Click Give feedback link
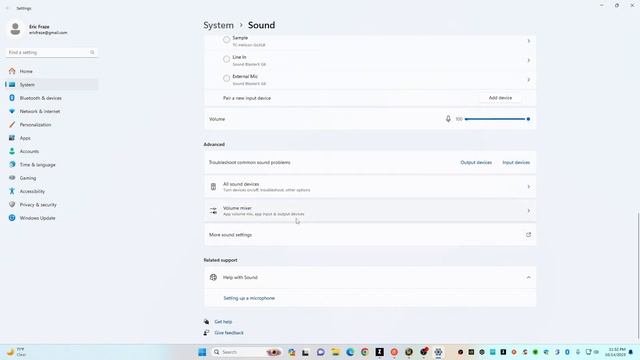The height and width of the screenshot is (360, 640). pyautogui.click(x=229, y=333)
